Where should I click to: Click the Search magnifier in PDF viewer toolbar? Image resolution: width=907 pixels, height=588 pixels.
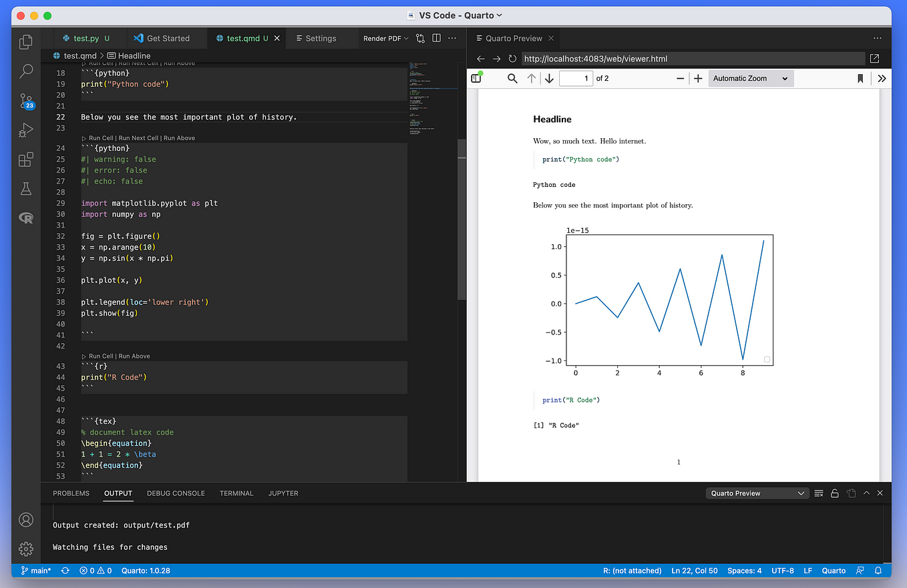512,78
